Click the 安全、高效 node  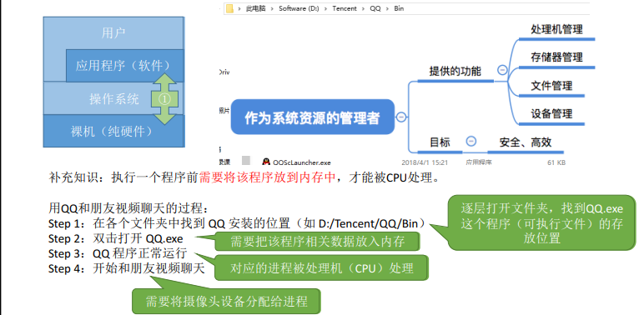[x=526, y=142]
